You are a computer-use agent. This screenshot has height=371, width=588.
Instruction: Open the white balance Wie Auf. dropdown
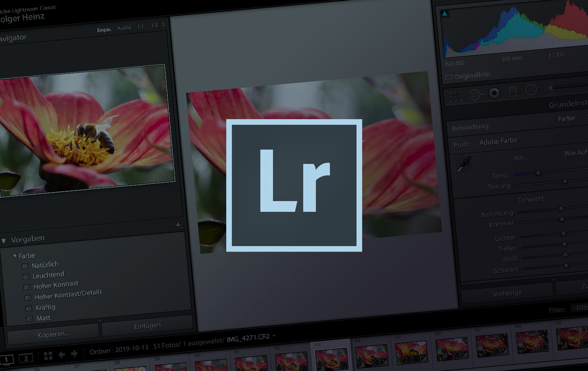point(576,153)
